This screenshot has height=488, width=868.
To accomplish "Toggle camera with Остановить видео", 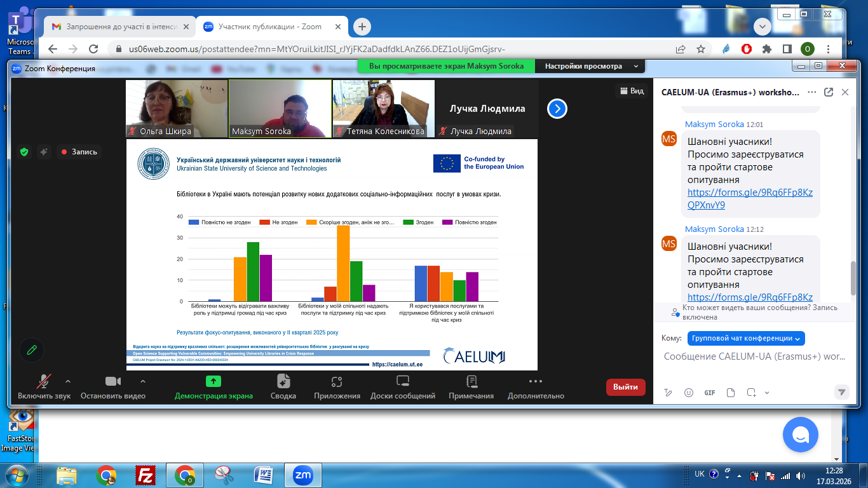I will [x=113, y=382].
